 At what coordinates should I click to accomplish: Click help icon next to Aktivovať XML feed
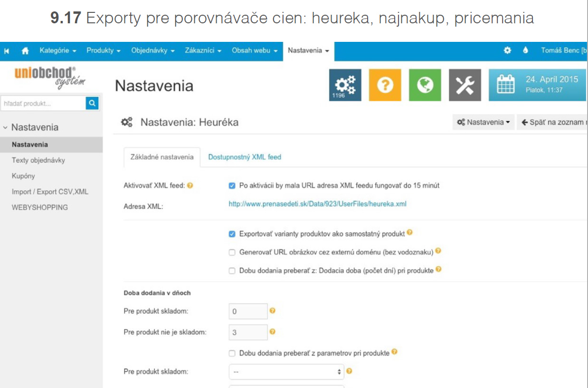(x=190, y=185)
